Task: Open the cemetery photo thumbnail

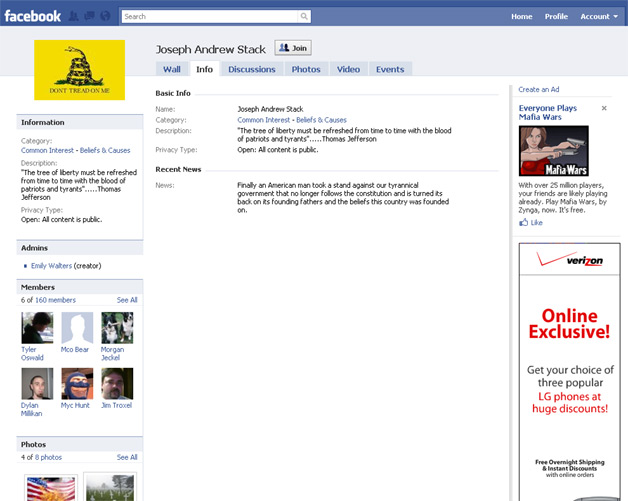Action: (110, 487)
